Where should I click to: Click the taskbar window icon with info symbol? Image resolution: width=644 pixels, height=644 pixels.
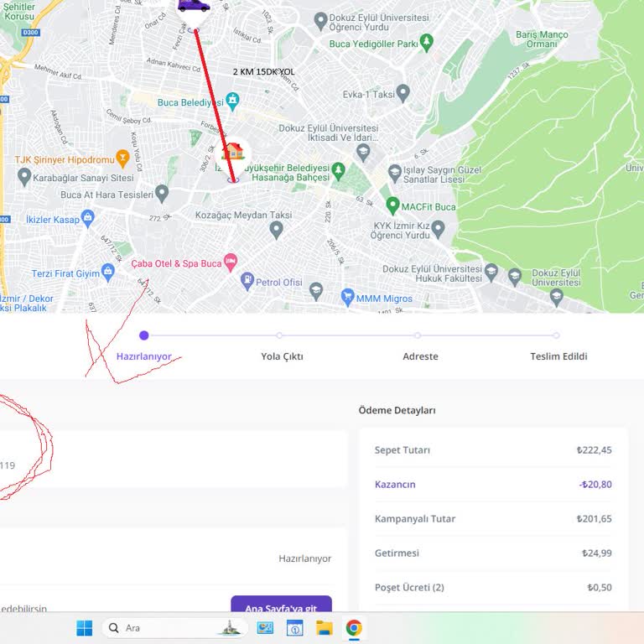click(x=295, y=628)
